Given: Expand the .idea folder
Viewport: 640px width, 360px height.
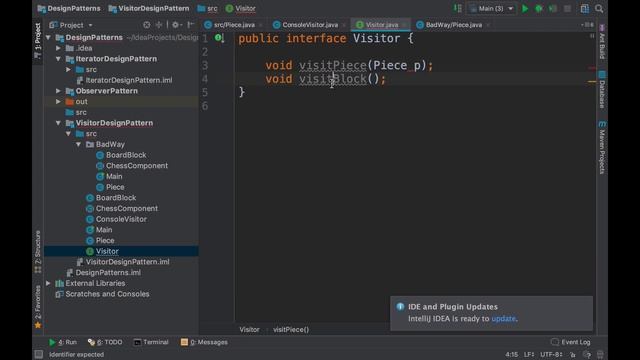Looking at the screenshot, I should pos(58,48).
